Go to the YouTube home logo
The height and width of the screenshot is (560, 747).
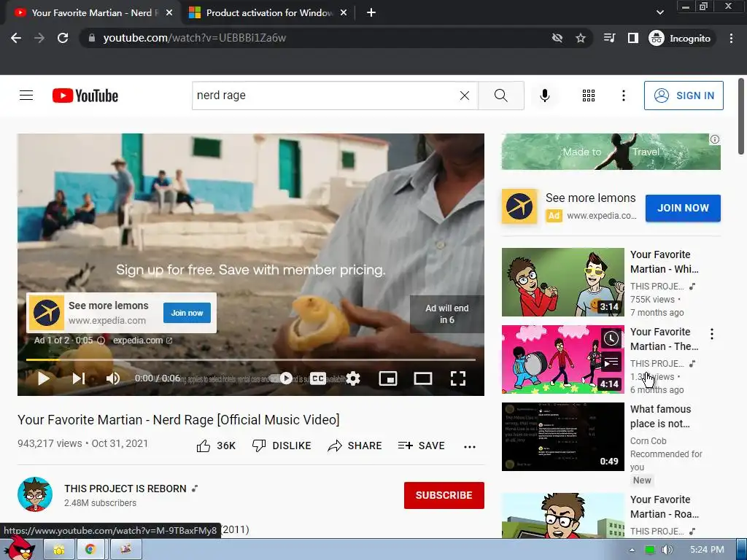click(85, 96)
